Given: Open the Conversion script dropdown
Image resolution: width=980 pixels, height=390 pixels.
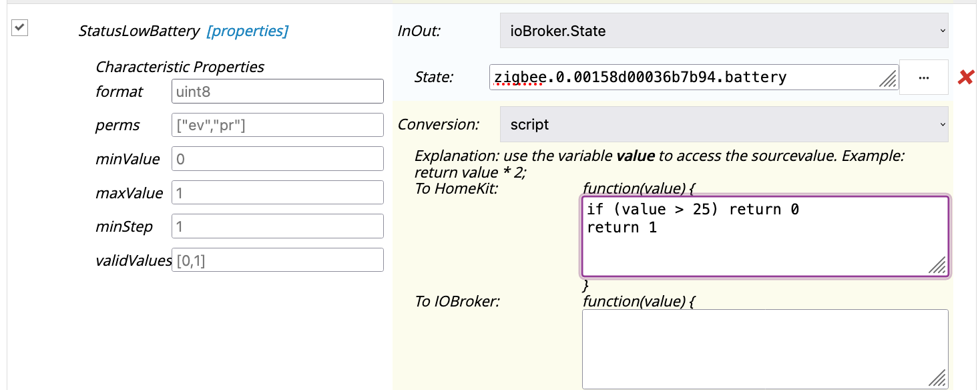Looking at the screenshot, I should 724,125.
